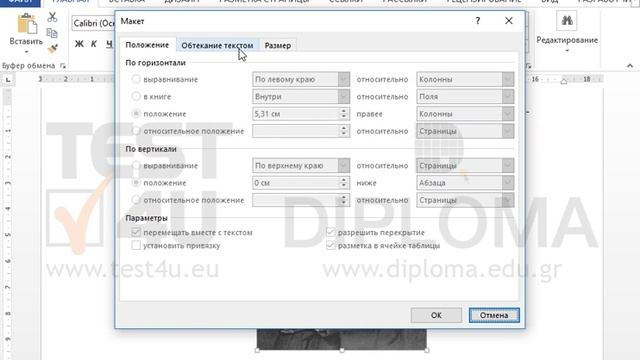Open Страницы dropdown in horizontal относительное положение row
640x360 pixels.
coord(465,131)
